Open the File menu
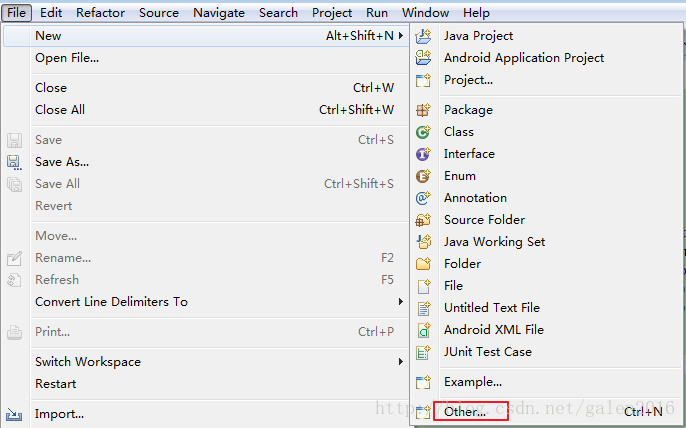Screen dimensions: 686x428 point(17,13)
